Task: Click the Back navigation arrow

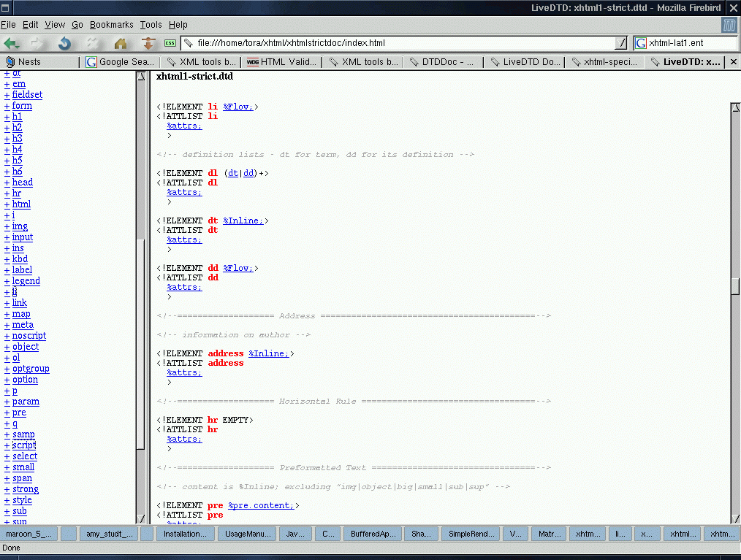Action: pyautogui.click(x=10, y=43)
